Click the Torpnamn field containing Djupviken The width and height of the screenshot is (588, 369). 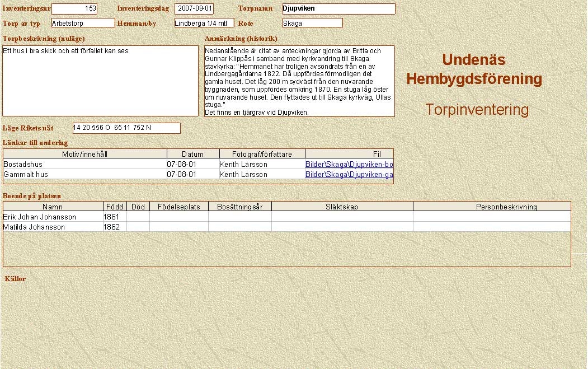(338, 9)
